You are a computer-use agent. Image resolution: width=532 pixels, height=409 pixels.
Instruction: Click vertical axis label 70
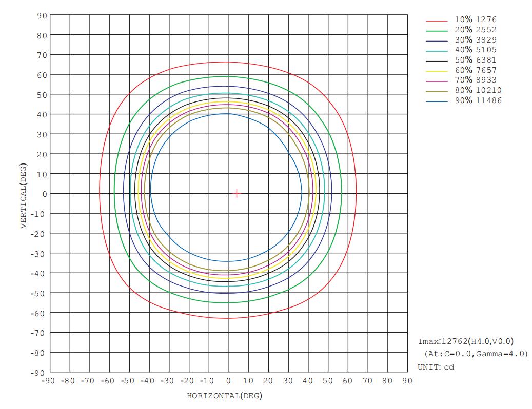tap(42, 55)
